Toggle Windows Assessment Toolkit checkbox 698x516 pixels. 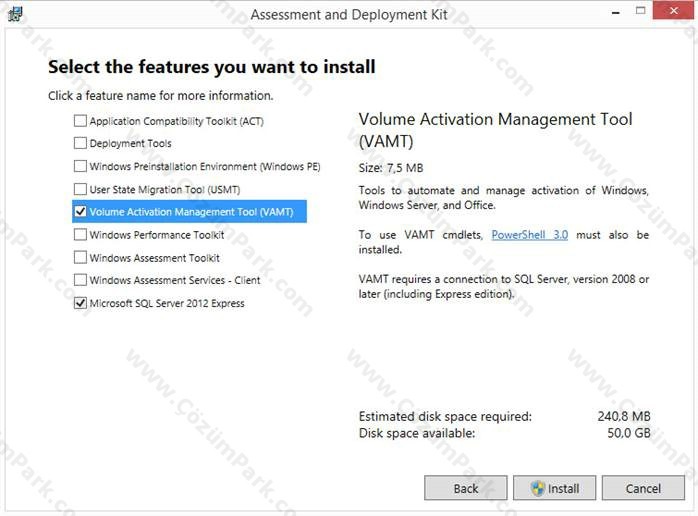pos(80,257)
